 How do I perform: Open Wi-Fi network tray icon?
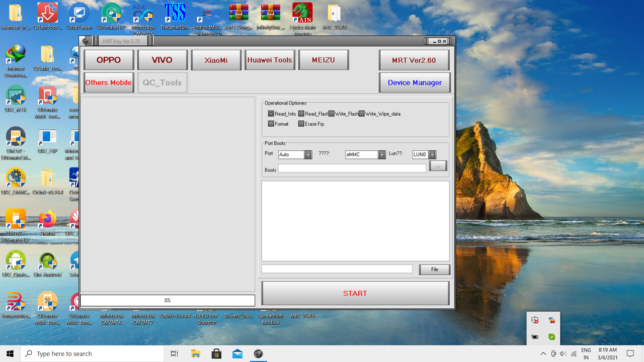point(574,353)
